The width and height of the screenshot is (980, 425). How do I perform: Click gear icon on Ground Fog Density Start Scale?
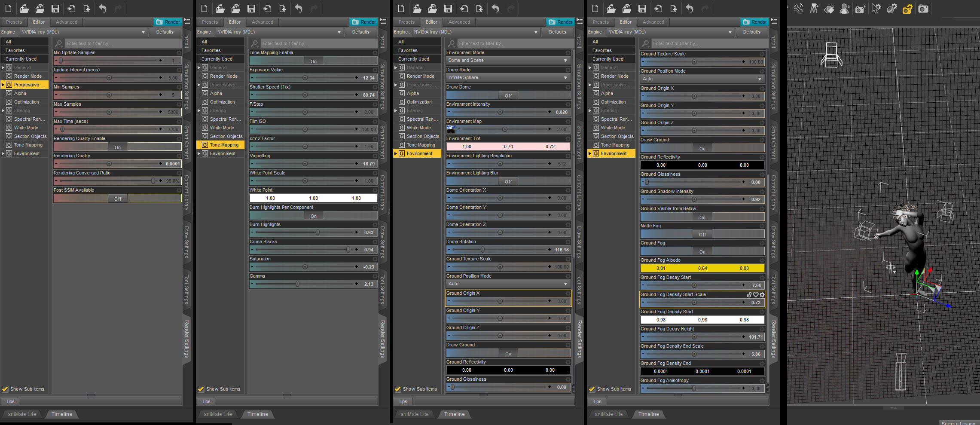[x=762, y=295]
